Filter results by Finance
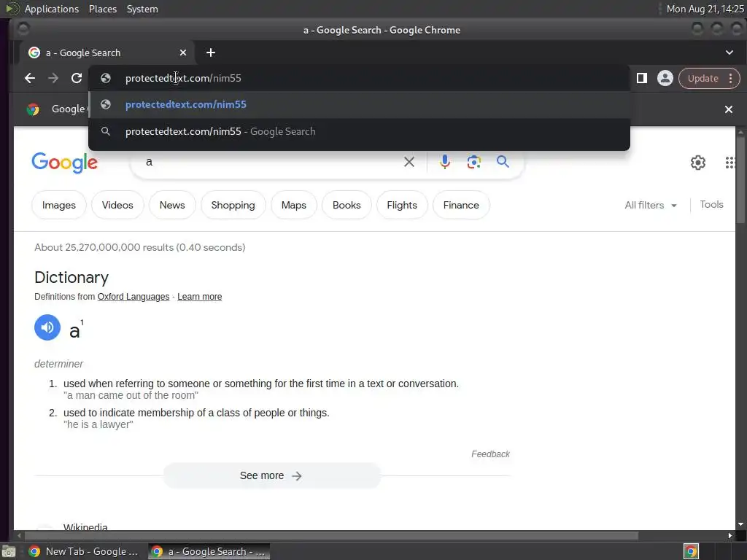This screenshot has height=560, width=747. pyautogui.click(x=461, y=205)
